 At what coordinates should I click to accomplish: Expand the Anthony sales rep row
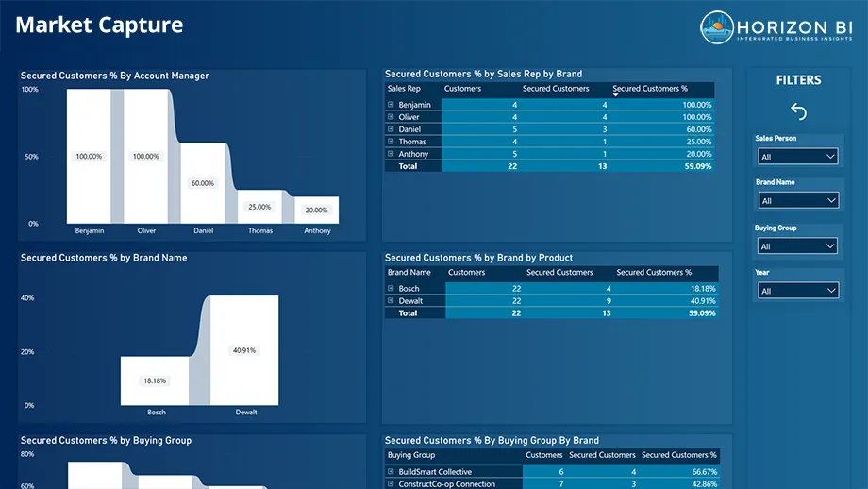pos(391,153)
